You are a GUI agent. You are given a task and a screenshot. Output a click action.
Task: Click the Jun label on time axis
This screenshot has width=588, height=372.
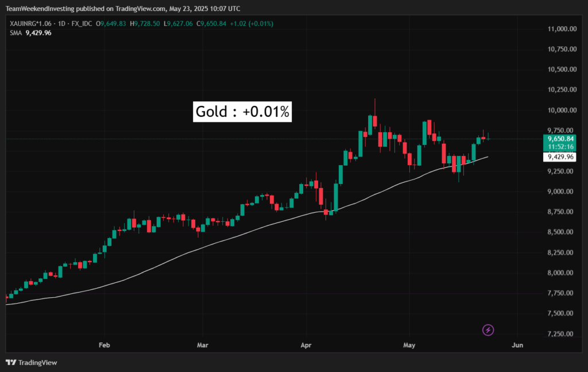point(517,345)
